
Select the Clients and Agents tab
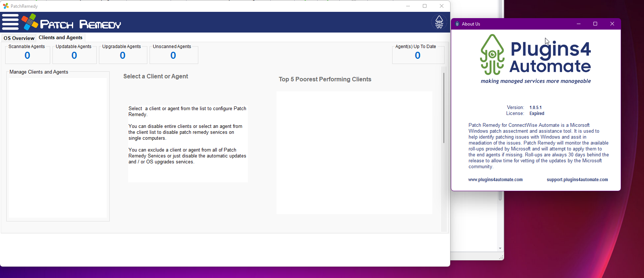61,38
